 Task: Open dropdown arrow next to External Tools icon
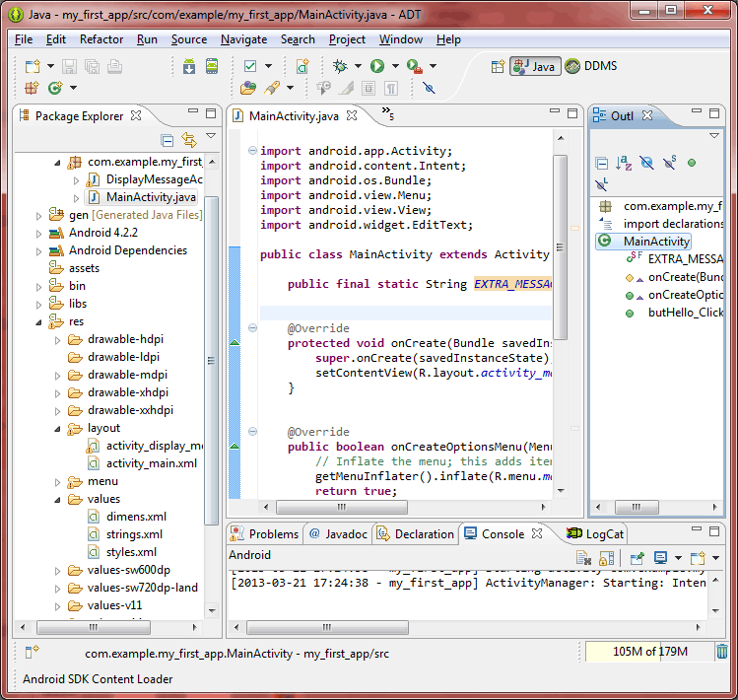point(433,66)
